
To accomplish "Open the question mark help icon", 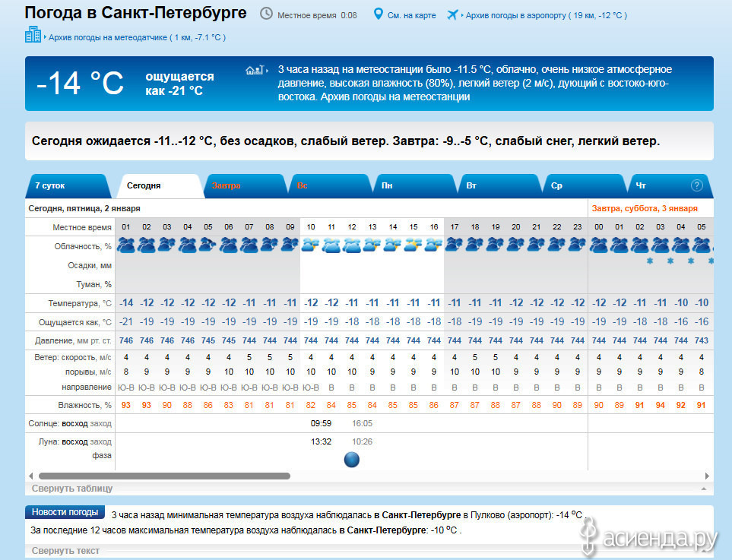I will (x=696, y=185).
